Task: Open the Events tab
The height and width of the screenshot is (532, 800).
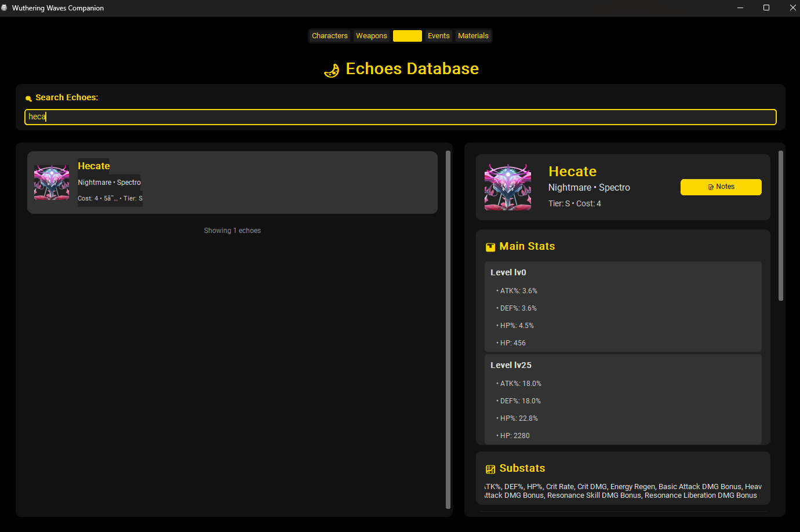Action: (439, 36)
